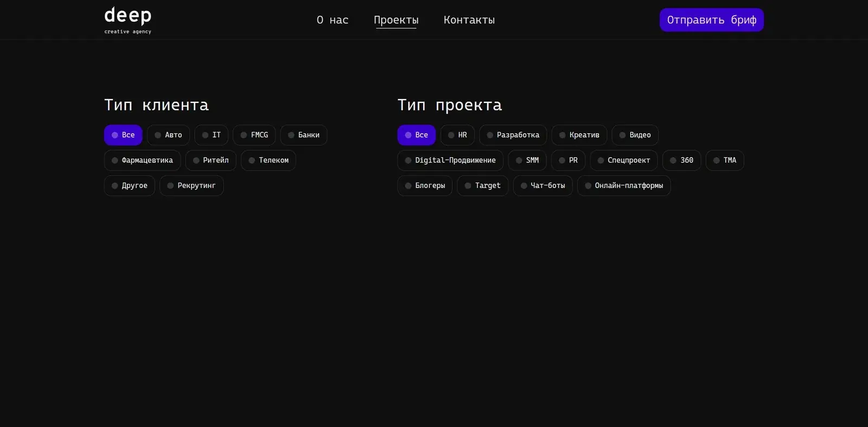Filter projects by Разработка

point(513,135)
